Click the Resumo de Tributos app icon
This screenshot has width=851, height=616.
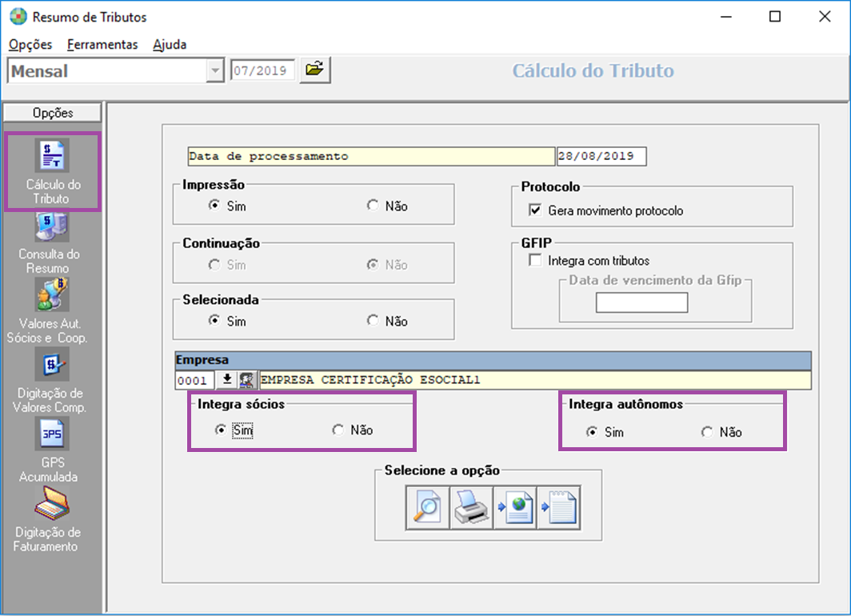click(18, 17)
